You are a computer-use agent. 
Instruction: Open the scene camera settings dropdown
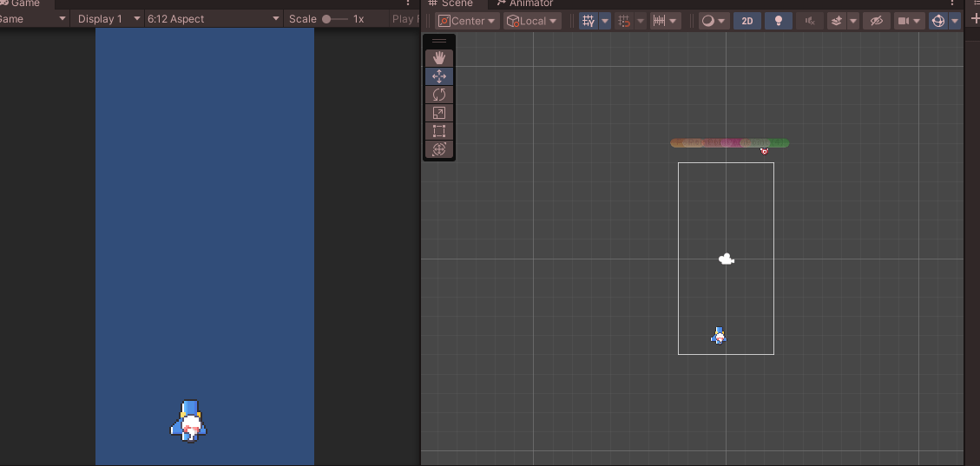(910, 21)
